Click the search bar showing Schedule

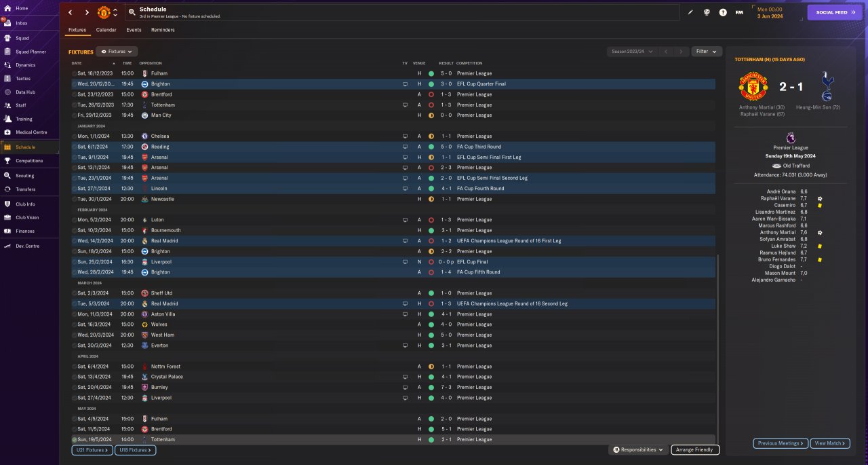pyautogui.click(x=402, y=12)
